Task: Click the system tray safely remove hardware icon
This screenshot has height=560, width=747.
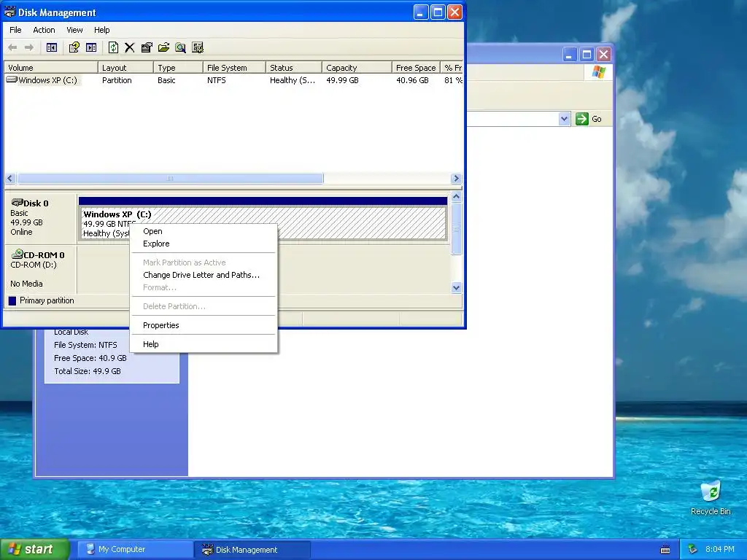Action: (693, 550)
